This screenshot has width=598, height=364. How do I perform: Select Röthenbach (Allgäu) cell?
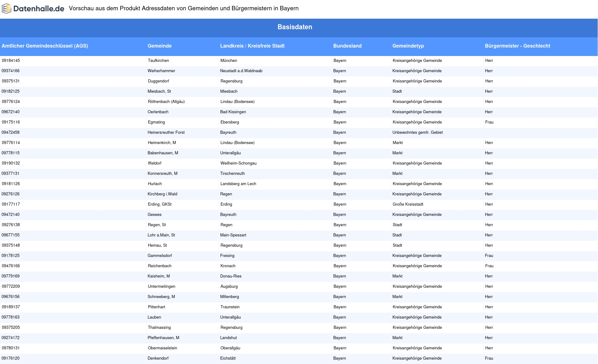166,101
